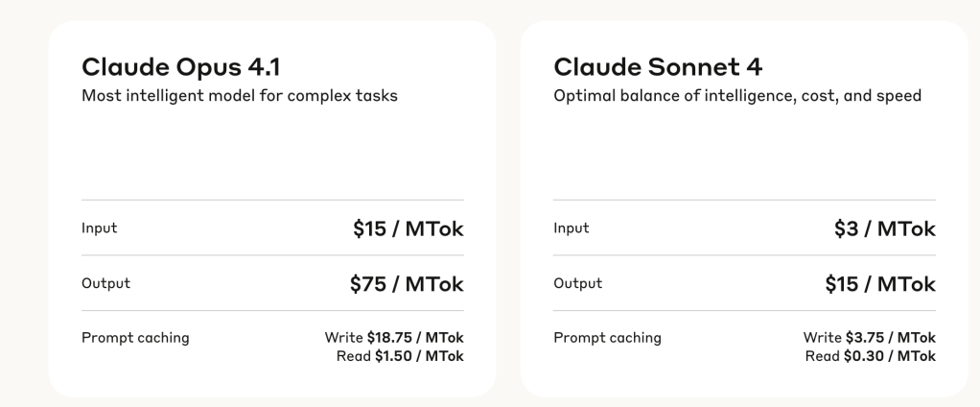Screen dimensions: 980x407
Task: Select 'Most intelligent model for complex tasks' subtitle
Action: click(x=239, y=96)
